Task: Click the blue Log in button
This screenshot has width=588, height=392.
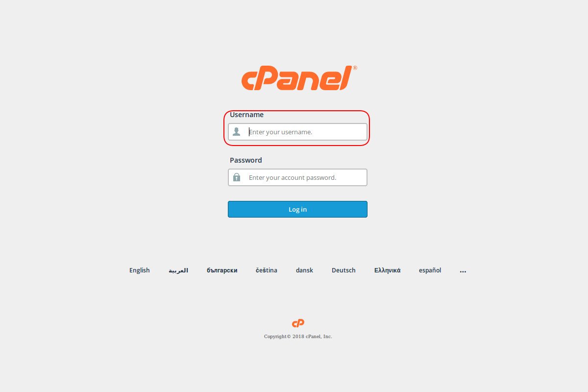Action: (297, 209)
